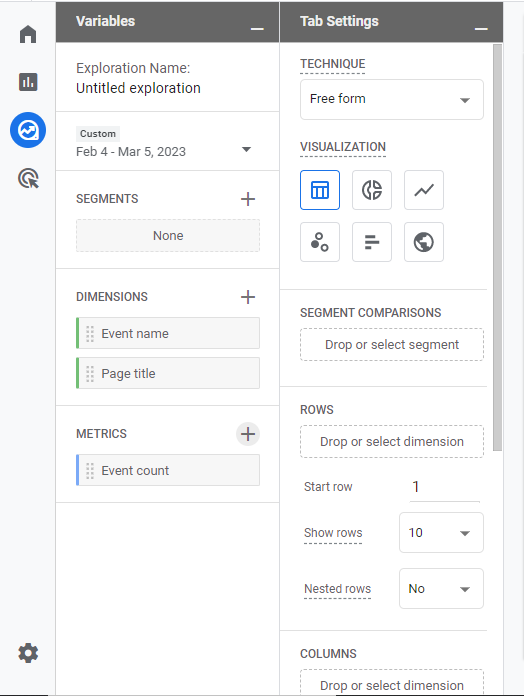Select the Donut chart visualization
The width and height of the screenshot is (524, 696).
click(372, 190)
